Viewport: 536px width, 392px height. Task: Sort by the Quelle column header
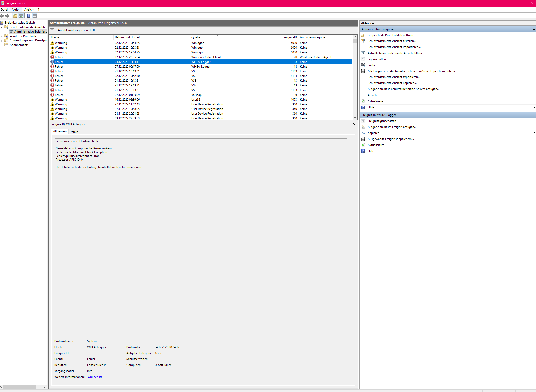click(x=217, y=37)
